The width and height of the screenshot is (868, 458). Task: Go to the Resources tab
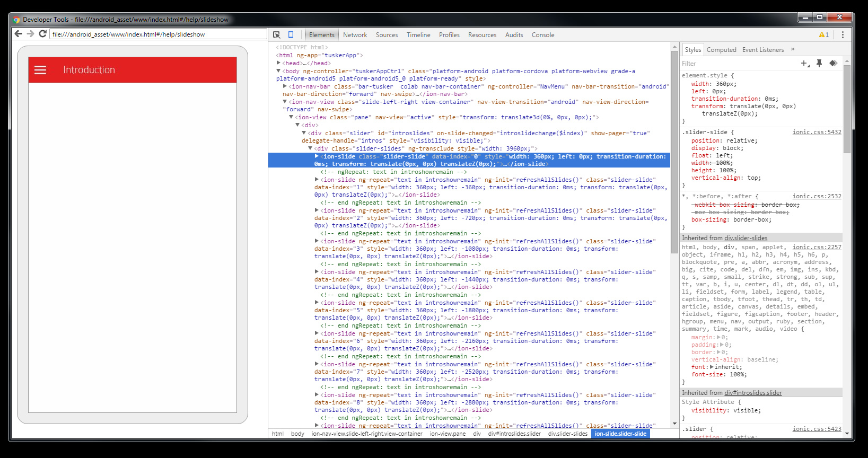pyautogui.click(x=482, y=35)
